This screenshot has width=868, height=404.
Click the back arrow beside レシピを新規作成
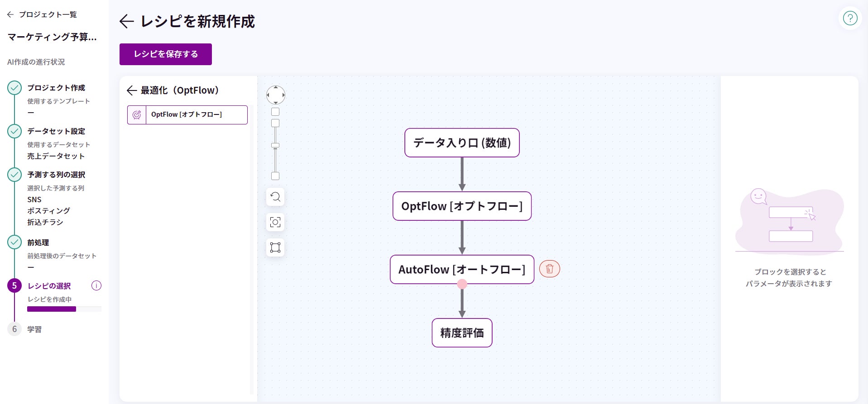tap(126, 21)
